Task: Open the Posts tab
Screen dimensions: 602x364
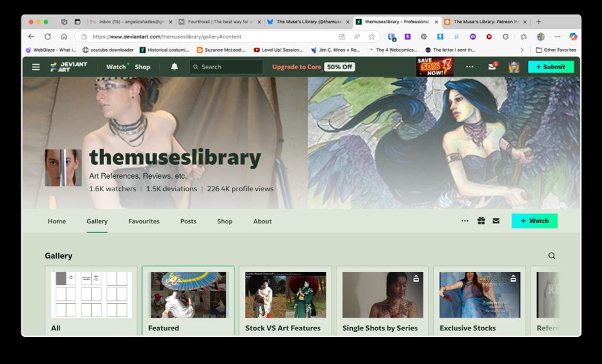Action: [x=188, y=221]
